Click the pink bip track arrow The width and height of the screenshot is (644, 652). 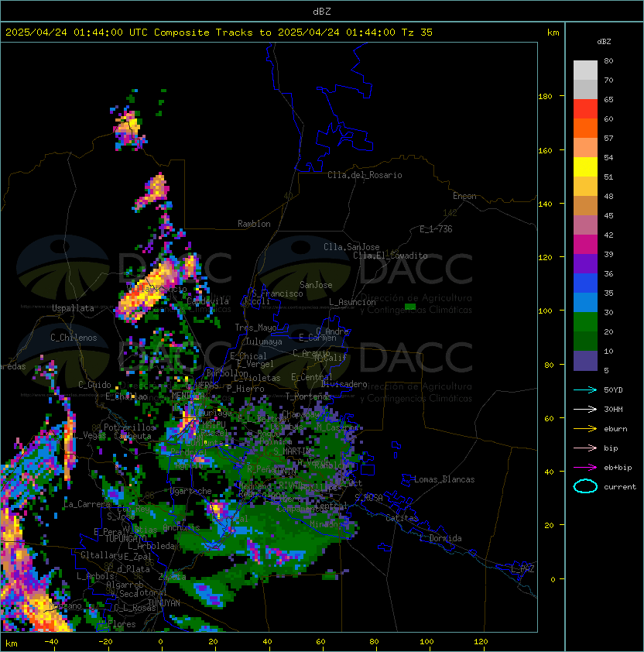[585, 448]
